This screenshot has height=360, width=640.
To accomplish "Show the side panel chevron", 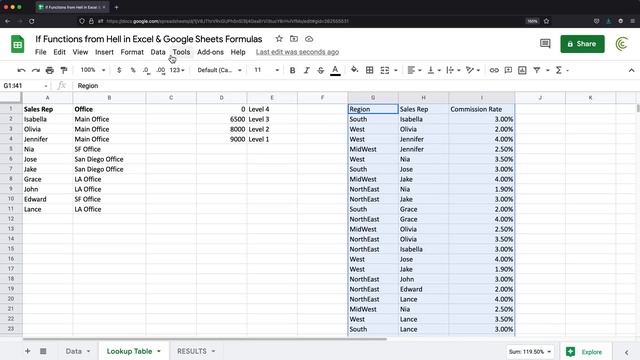I will [x=626, y=352].
